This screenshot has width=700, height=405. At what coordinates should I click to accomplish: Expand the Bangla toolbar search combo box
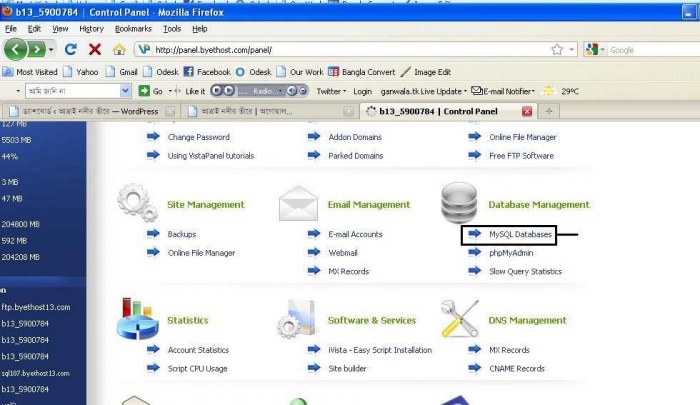click(x=125, y=91)
